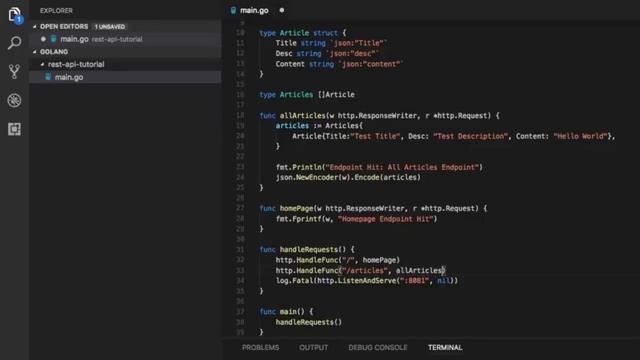Click the fmt.Println Endpoint Hit line

(379, 167)
